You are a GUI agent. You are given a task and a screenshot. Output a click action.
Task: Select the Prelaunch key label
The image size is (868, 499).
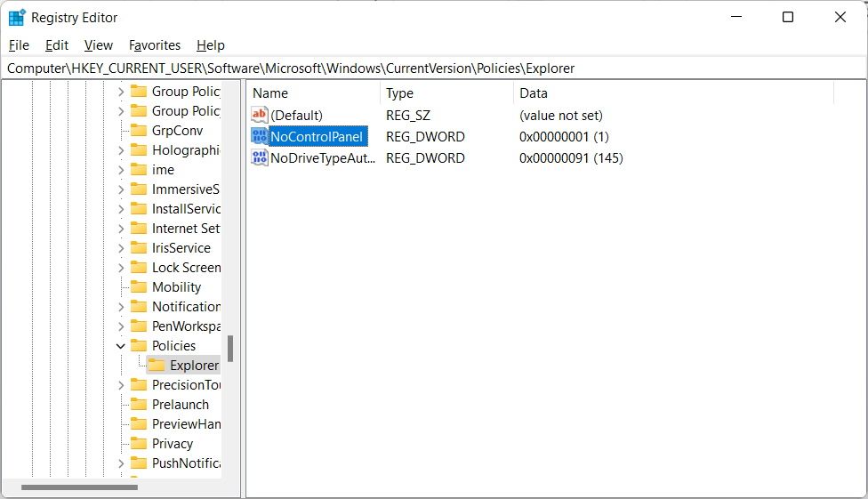pos(181,405)
